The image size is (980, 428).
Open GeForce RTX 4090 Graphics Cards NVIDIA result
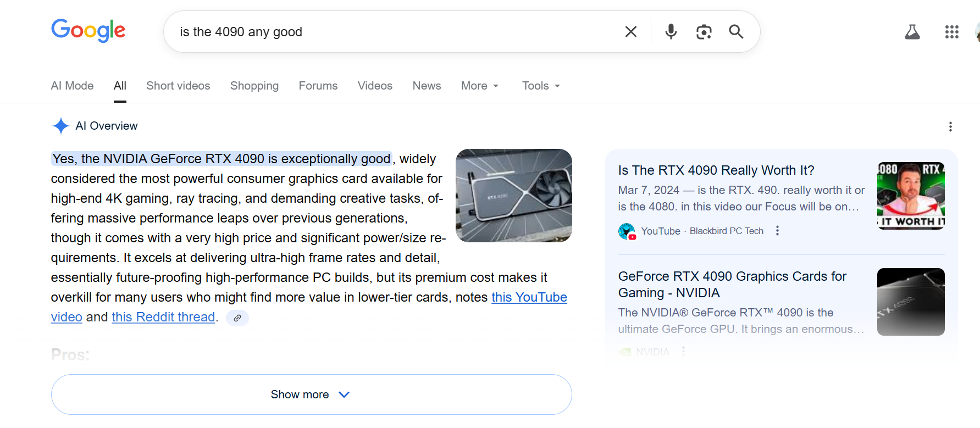(x=732, y=284)
